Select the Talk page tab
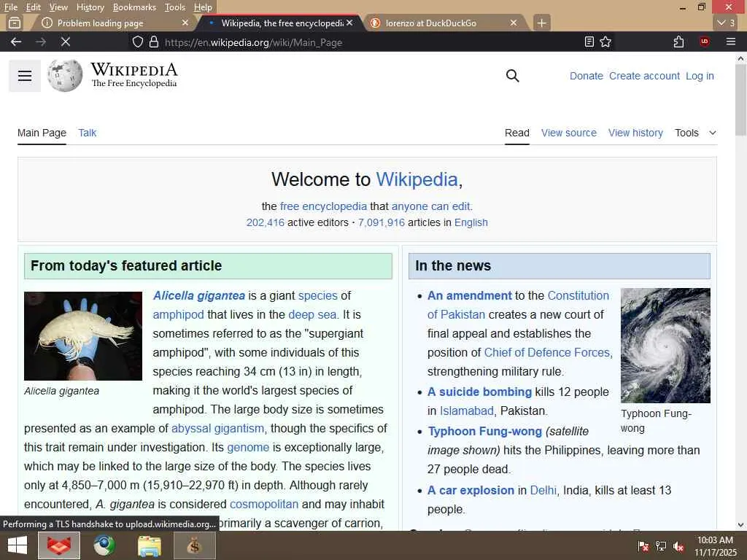Screen dimensions: 747x560 (88, 133)
